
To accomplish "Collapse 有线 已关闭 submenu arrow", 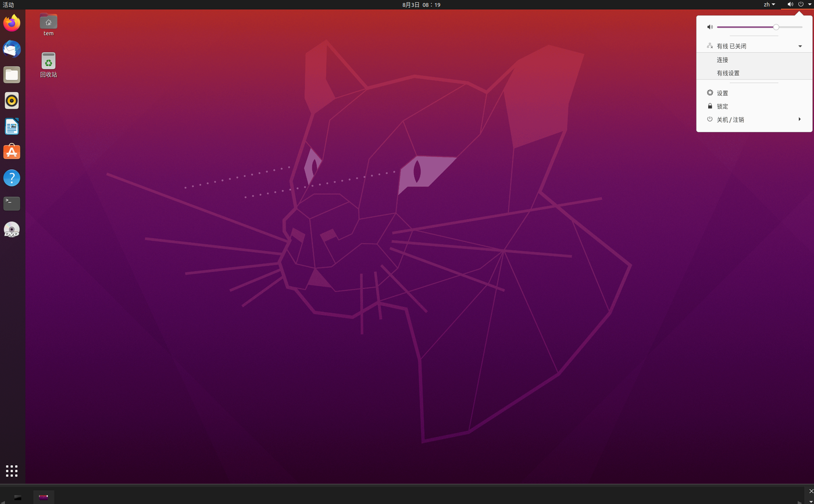I will click(x=800, y=46).
